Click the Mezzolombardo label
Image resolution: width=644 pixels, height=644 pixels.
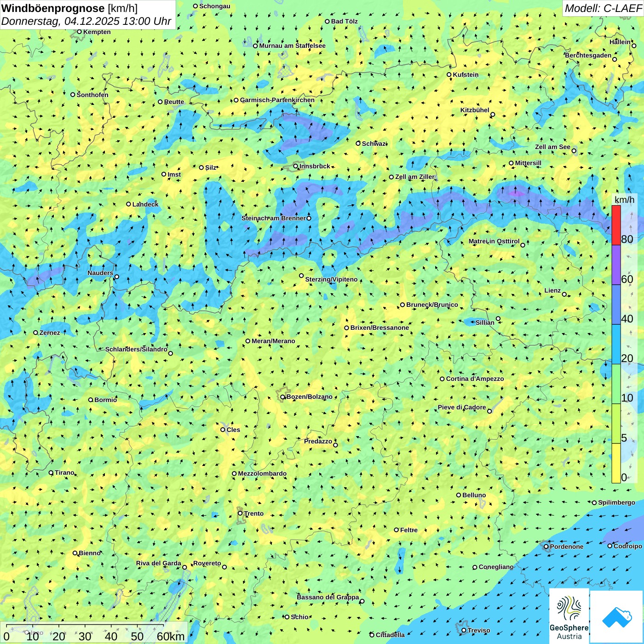coord(262,473)
